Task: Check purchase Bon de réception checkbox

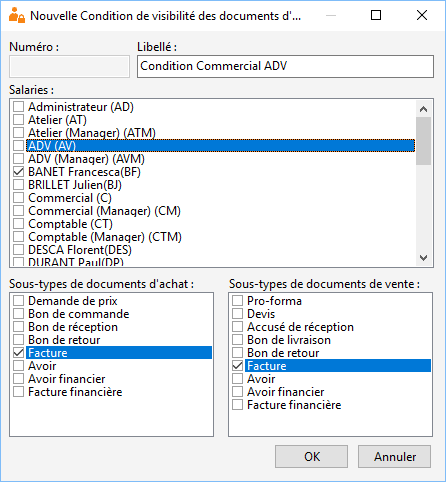Action: click(x=19, y=327)
